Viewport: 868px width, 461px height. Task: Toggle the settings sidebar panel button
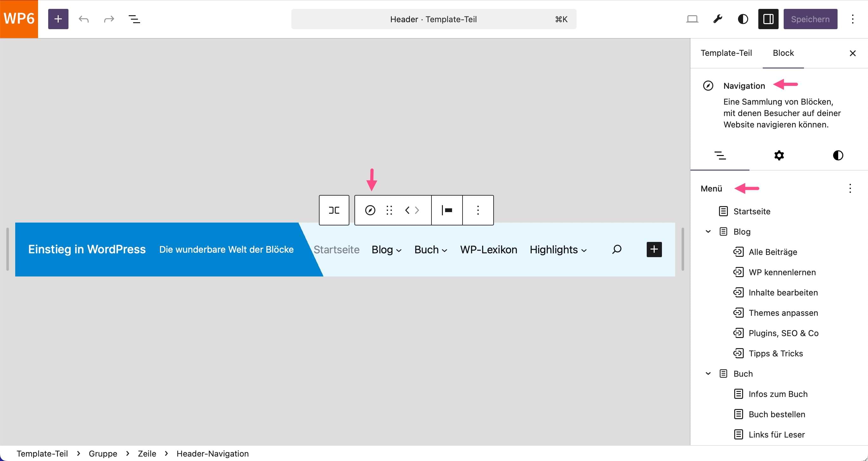pos(768,19)
